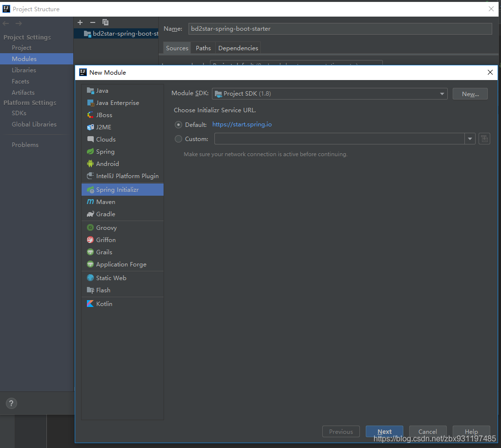Select Application Forge module type text
This screenshot has height=448, width=501.
(122, 265)
